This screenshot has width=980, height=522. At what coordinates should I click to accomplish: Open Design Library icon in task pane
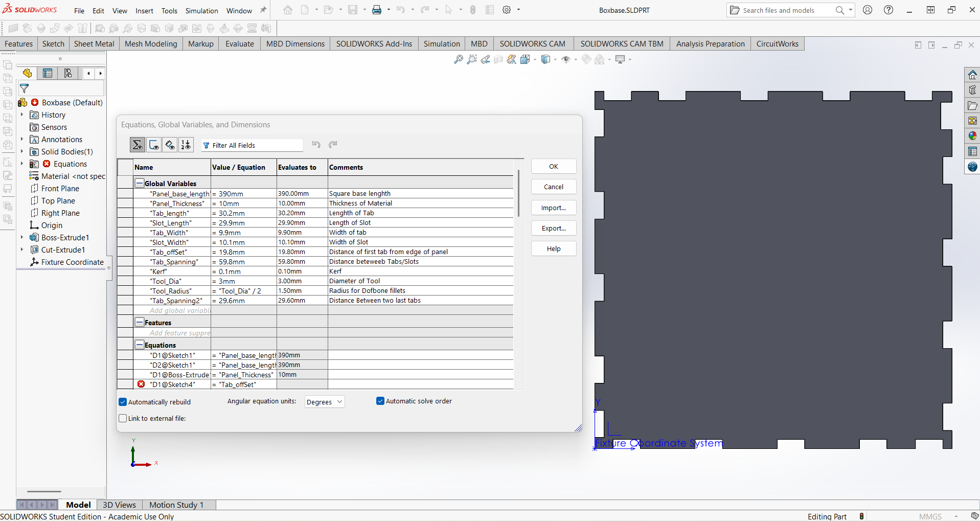coord(972,90)
